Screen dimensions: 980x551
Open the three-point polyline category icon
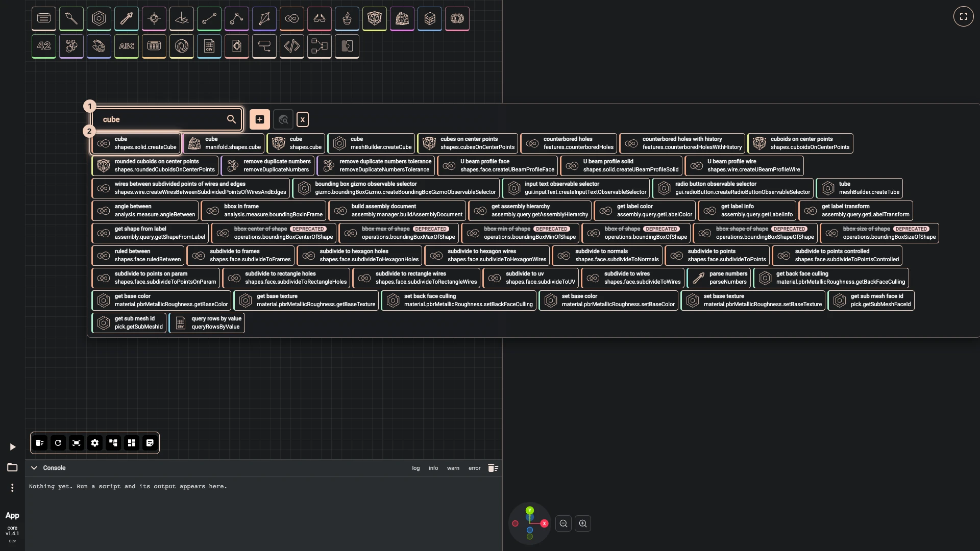pos(237,19)
